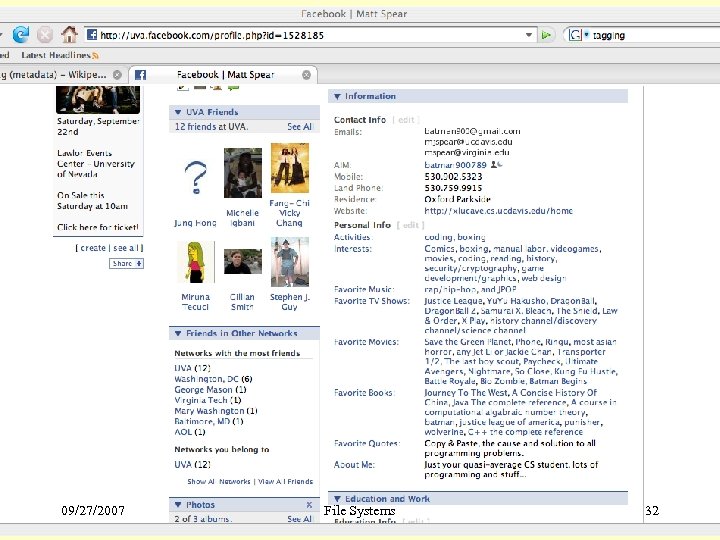Click the Jung Hong name link
The image size is (720, 540).
[195, 223]
